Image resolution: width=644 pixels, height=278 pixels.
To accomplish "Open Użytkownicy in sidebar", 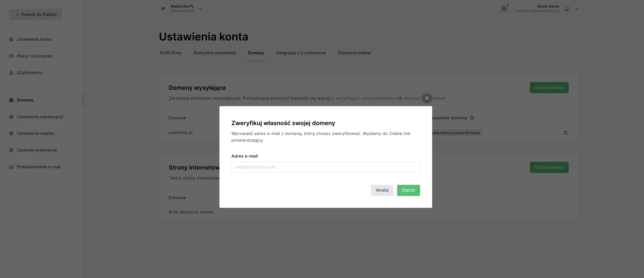I will point(30,72).
